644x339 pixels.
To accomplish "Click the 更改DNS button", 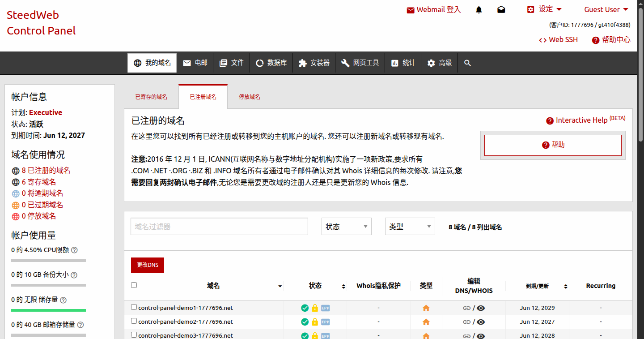I will click(x=148, y=265).
